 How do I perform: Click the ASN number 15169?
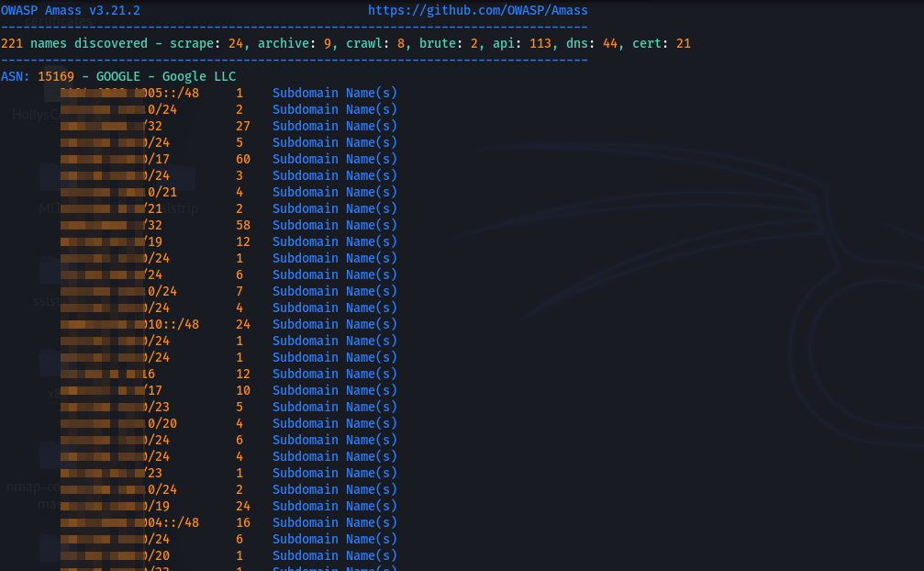(56, 76)
